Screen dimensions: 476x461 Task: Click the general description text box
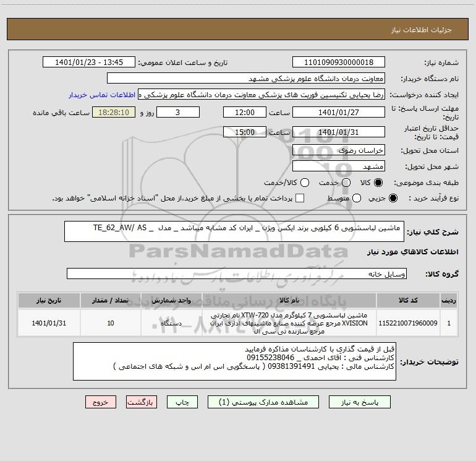tap(234, 231)
